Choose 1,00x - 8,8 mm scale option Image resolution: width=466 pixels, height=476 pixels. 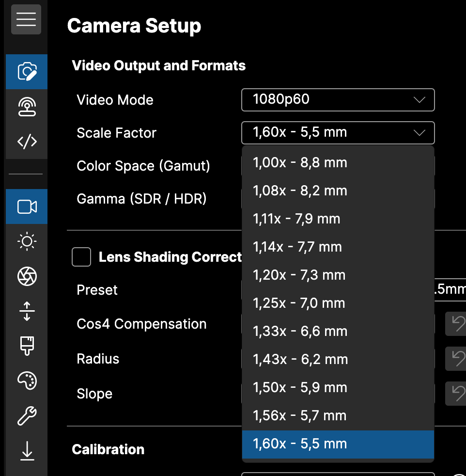point(338,163)
